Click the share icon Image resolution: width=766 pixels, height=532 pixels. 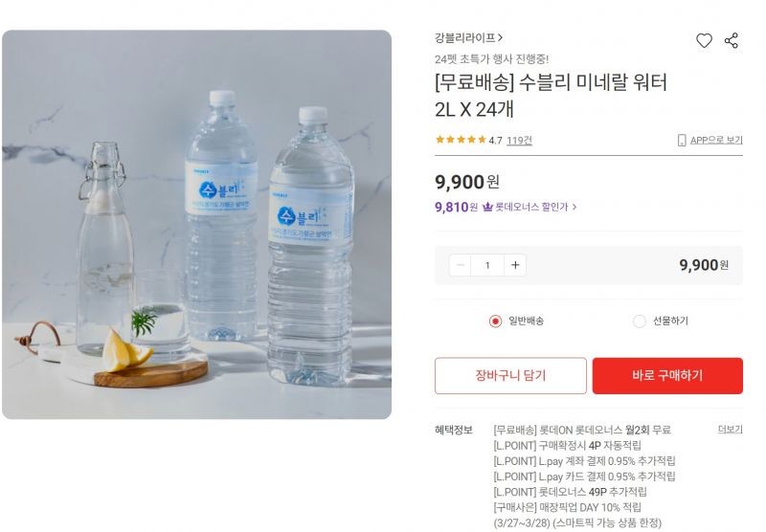pos(732,40)
